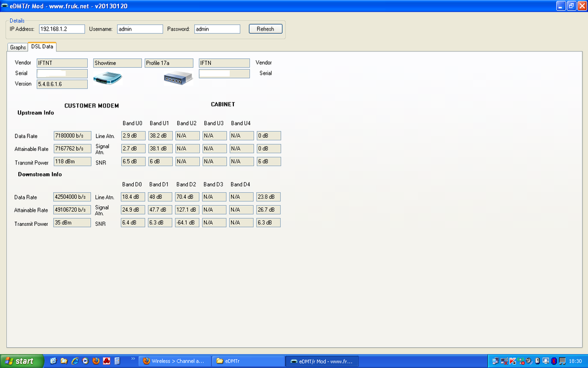The image size is (588, 368).
Task: Click the cabinet switch device icon
Action: point(178,78)
